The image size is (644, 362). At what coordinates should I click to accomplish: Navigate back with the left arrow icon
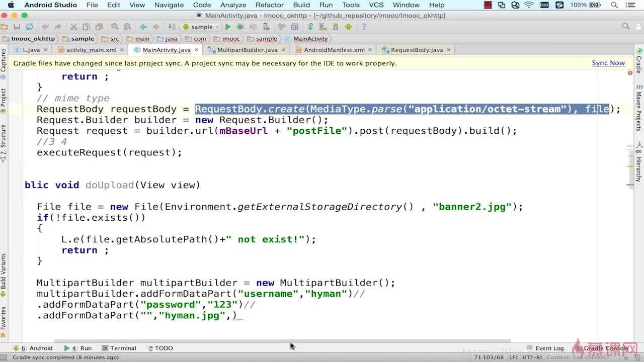pyautogui.click(x=143, y=27)
